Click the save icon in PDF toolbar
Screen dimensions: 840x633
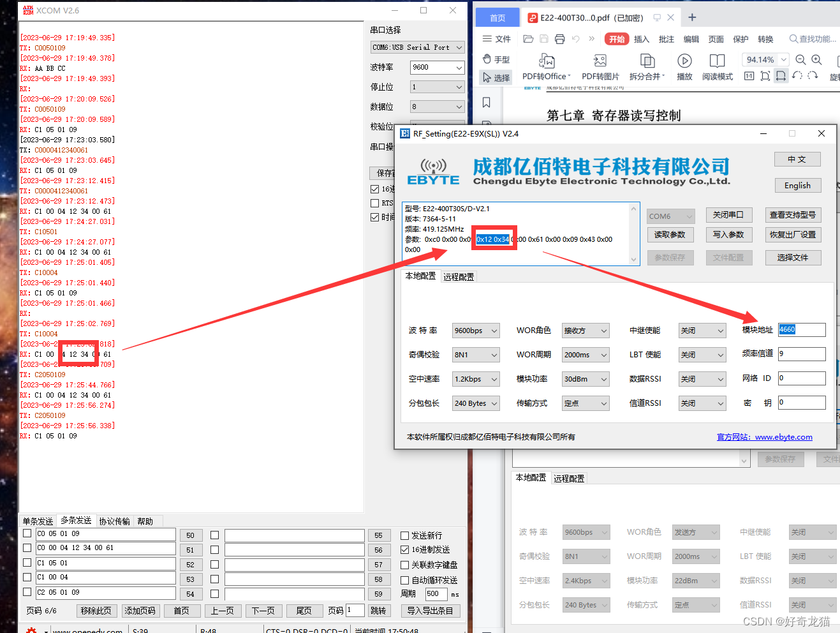[544, 39]
